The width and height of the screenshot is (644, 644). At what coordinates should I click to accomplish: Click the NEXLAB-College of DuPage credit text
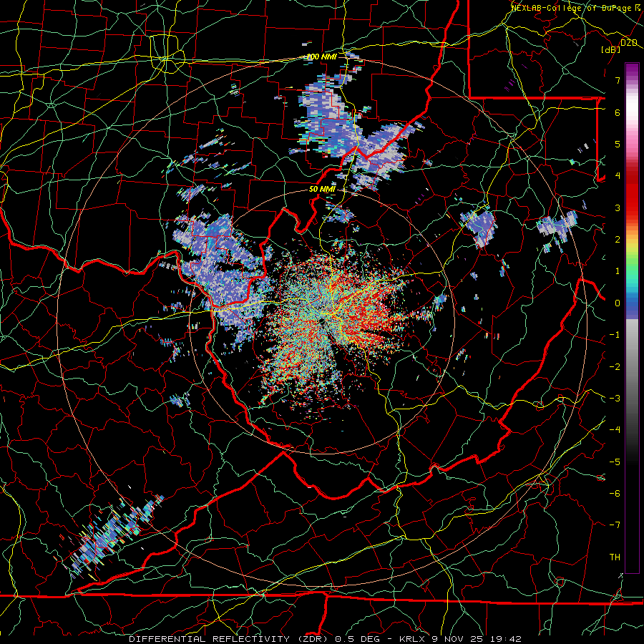coord(572,8)
